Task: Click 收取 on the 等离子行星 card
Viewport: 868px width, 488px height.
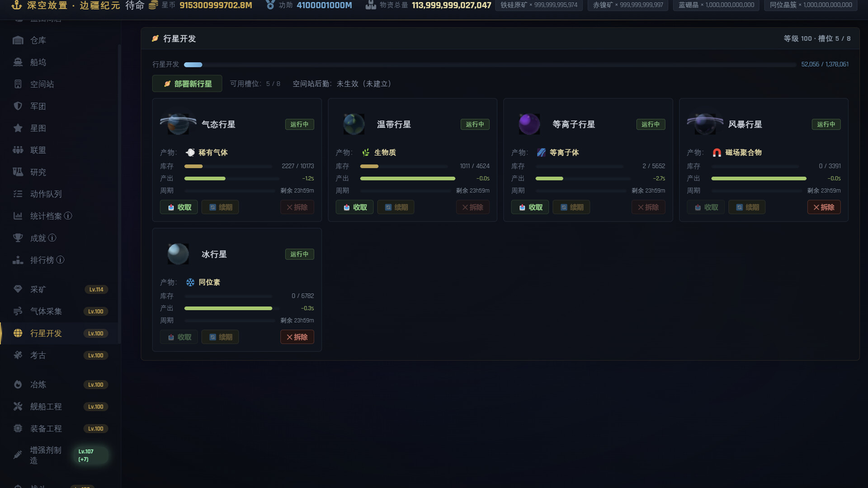Action: click(x=530, y=207)
